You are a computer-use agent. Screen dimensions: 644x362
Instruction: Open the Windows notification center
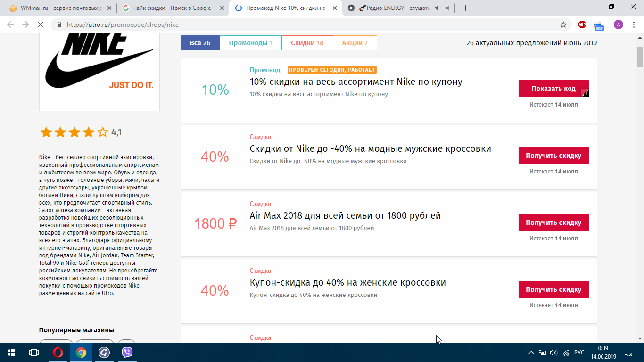click(628, 352)
